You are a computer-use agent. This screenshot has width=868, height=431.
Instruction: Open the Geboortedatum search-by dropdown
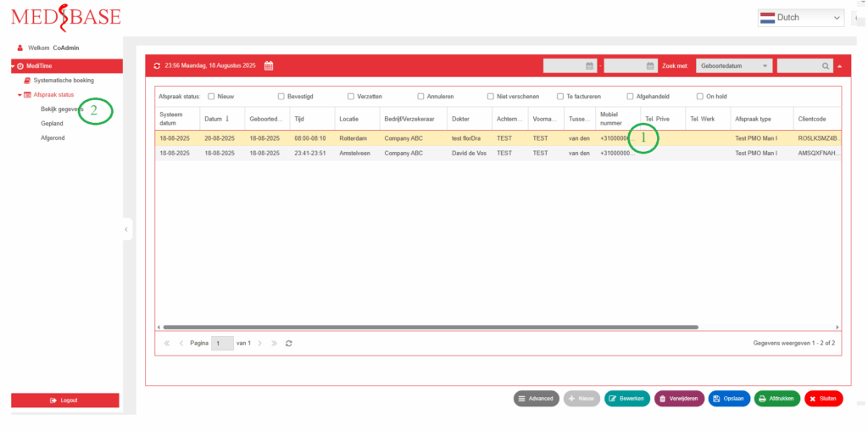[x=734, y=66]
